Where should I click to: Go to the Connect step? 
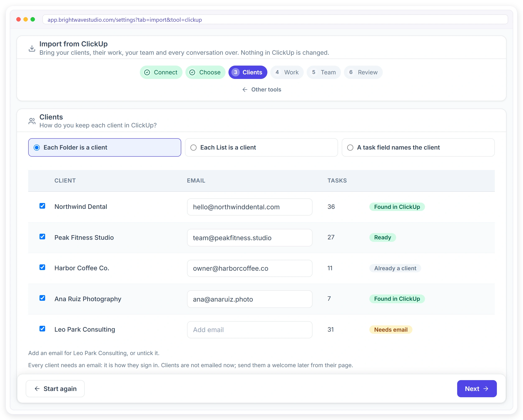coord(161,72)
